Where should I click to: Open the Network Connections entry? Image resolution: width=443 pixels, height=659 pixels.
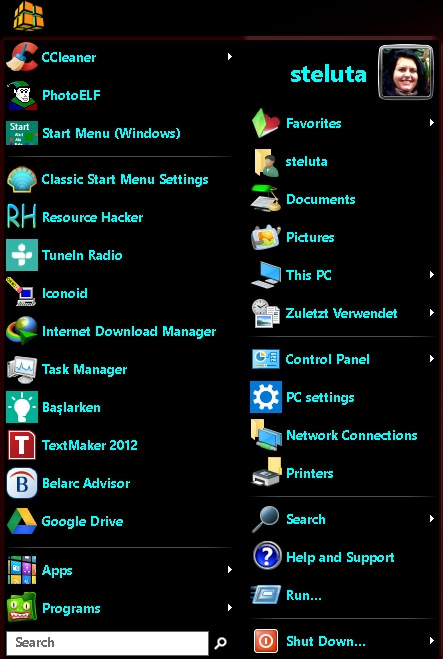[343, 435]
